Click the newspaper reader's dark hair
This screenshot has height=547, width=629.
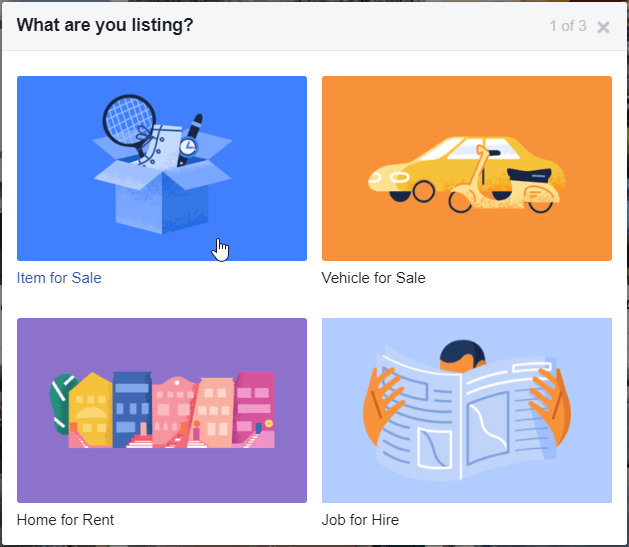point(463,352)
